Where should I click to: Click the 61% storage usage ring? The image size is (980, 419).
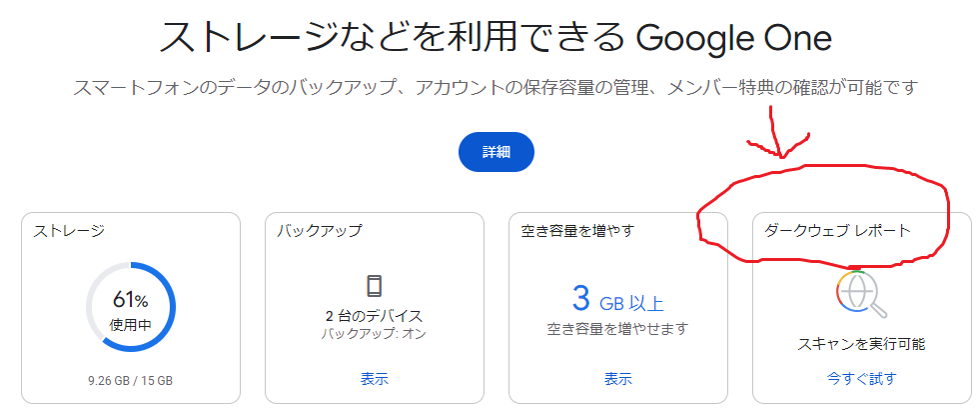click(x=131, y=307)
